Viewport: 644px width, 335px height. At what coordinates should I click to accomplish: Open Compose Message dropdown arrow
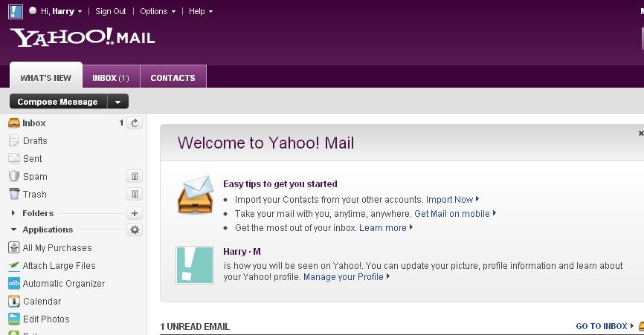coord(118,102)
